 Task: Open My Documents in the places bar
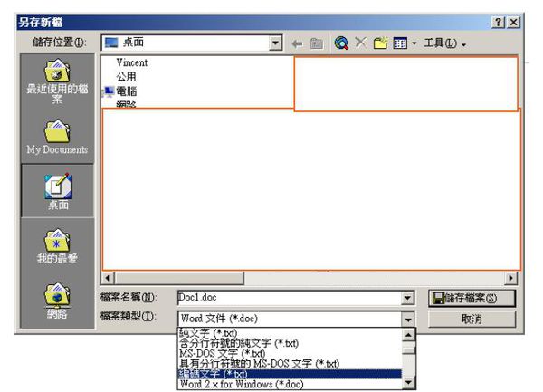58,137
